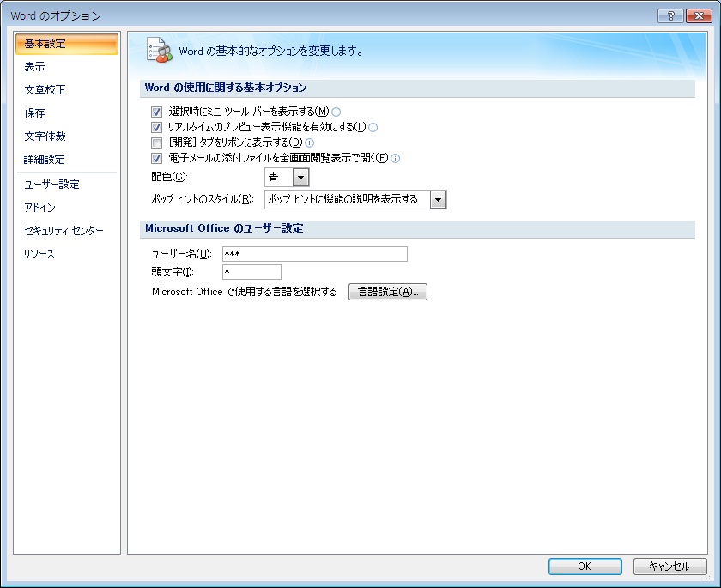Enable [開発] タブをリボンに表示する

click(x=158, y=142)
